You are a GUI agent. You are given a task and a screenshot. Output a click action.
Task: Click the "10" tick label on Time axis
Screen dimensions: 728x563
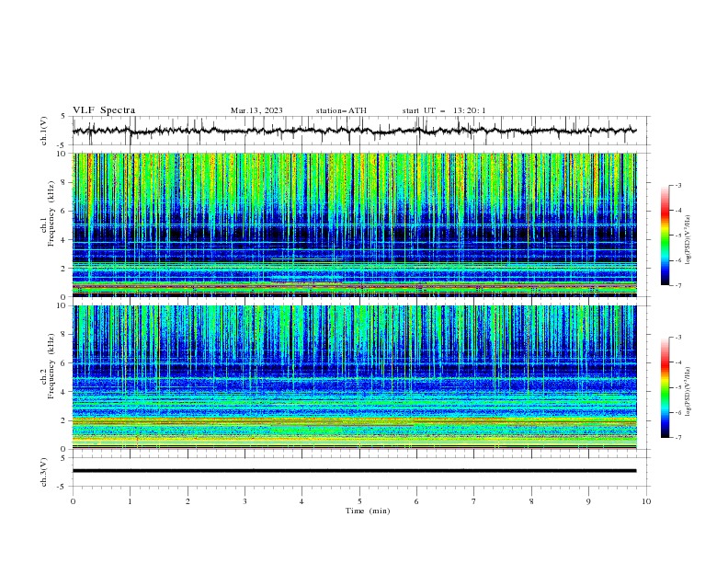646,501
